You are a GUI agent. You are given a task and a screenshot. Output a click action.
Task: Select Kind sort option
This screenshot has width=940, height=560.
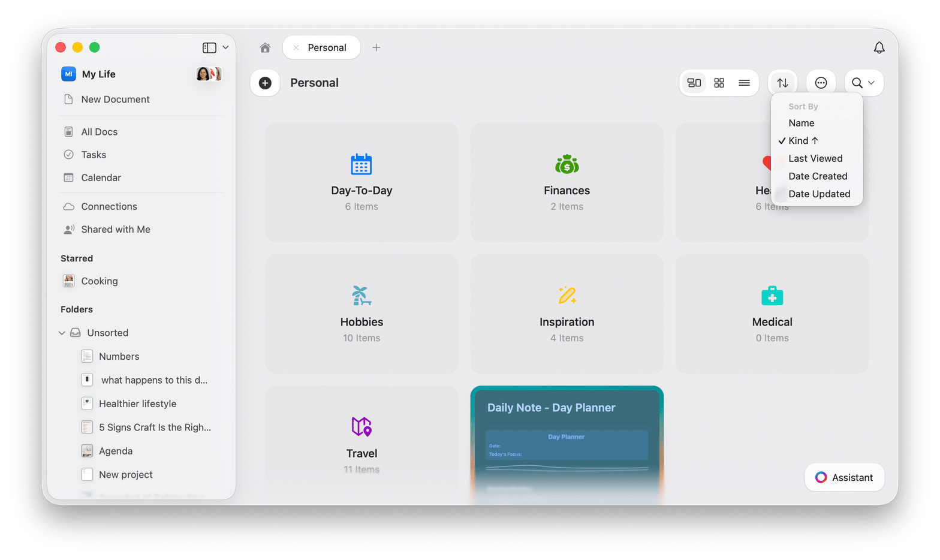(x=803, y=140)
